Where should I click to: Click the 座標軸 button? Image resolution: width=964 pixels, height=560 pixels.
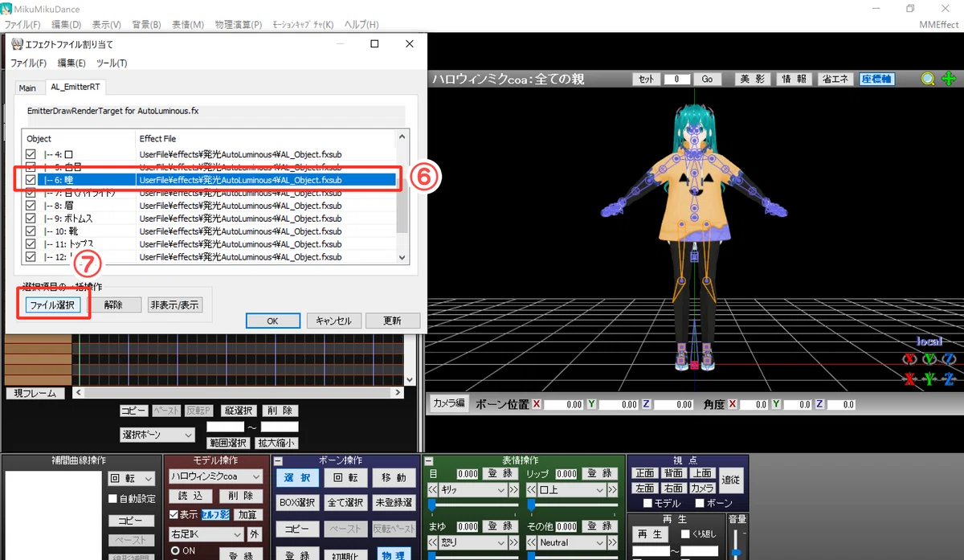[876, 79]
